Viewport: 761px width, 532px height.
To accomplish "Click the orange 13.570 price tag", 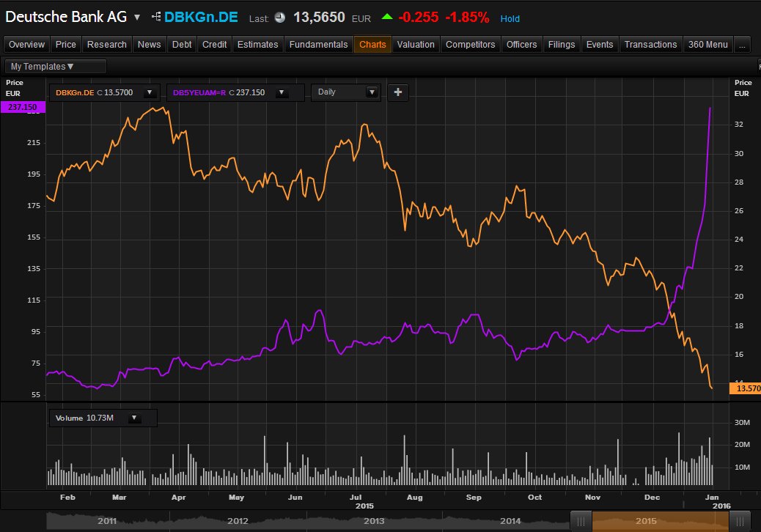I will tap(746, 388).
